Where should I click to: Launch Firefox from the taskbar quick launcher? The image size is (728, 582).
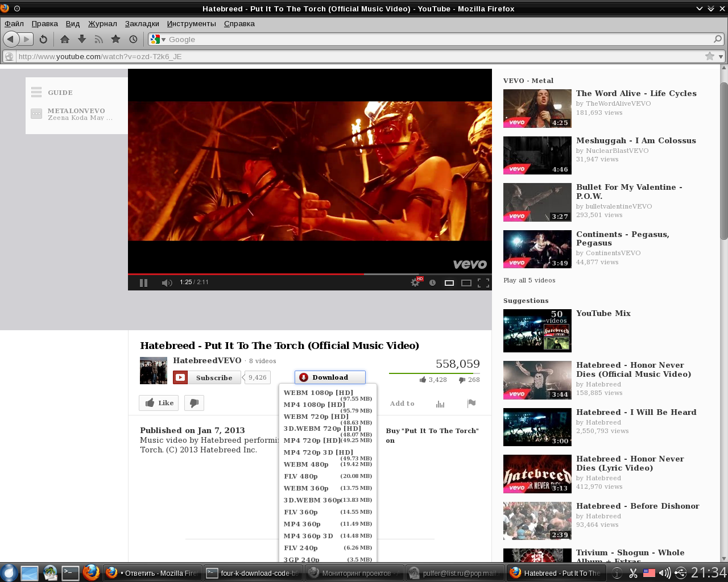pos(91,573)
